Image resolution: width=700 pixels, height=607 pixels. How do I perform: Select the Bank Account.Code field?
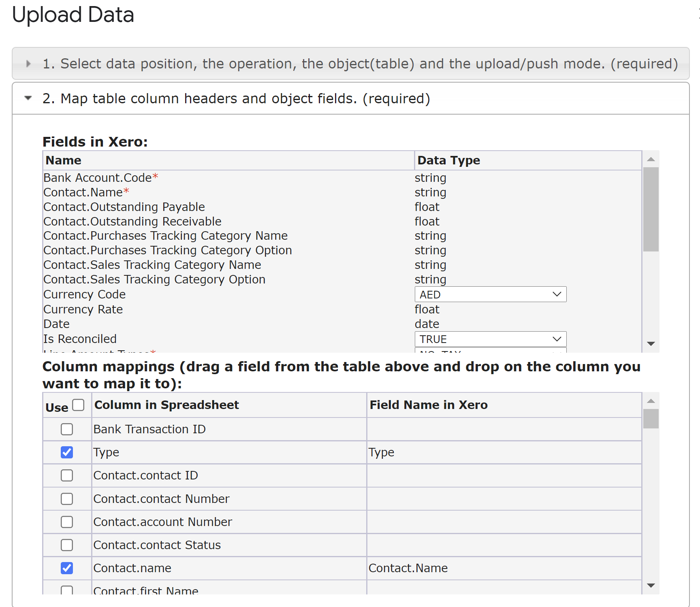pos(100,178)
